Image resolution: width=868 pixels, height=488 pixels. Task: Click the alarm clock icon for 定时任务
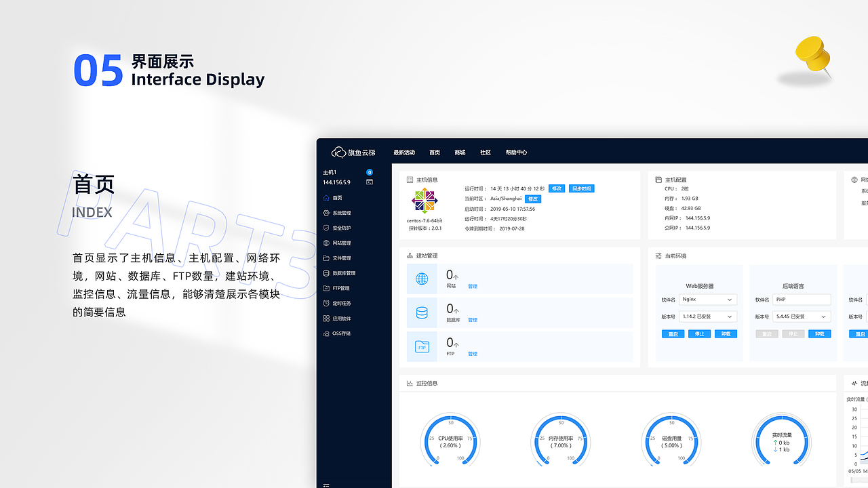[x=326, y=303]
